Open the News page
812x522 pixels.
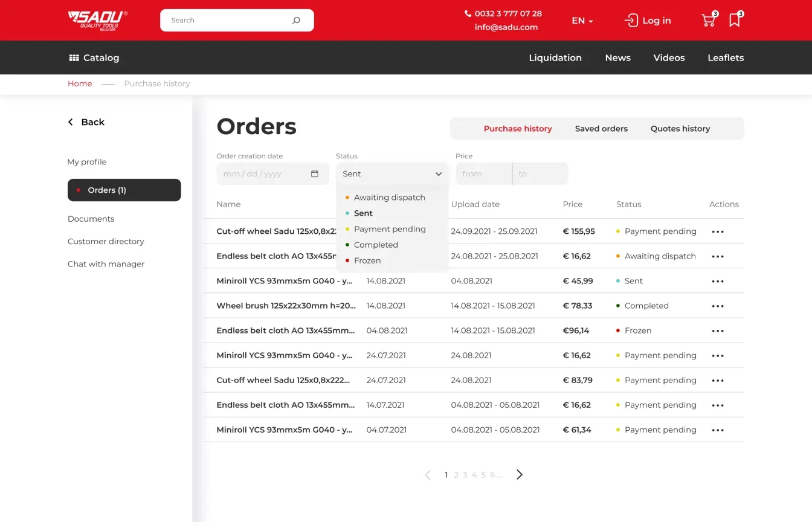(x=618, y=58)
